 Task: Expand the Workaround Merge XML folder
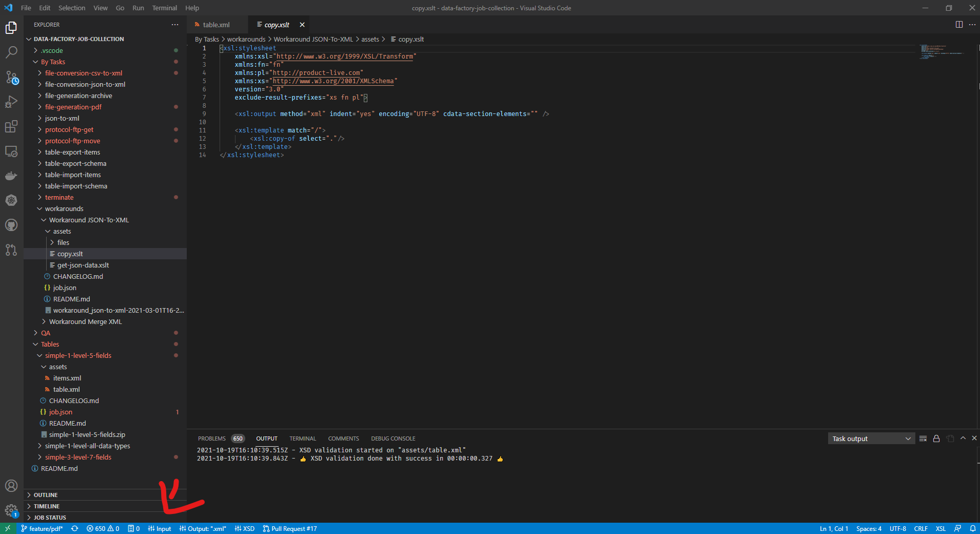click(x=85, y=322)
